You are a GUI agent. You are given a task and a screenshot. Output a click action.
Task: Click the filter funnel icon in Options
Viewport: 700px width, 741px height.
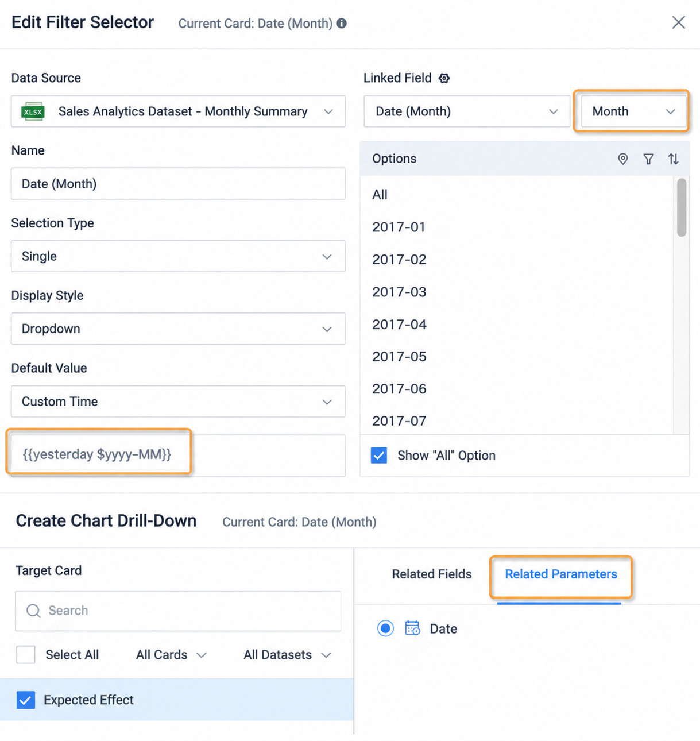[648, 159]
